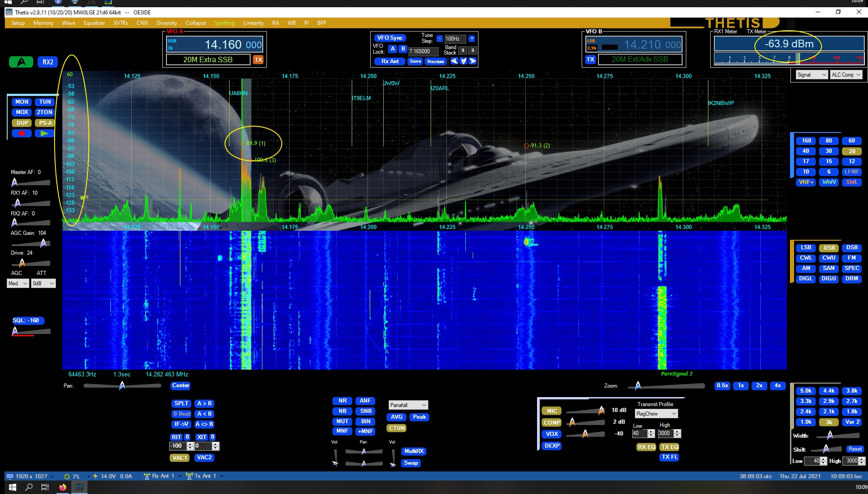Click the band stack right arrow icon
This screenshot has height=494, width=868.
point(472,61)
